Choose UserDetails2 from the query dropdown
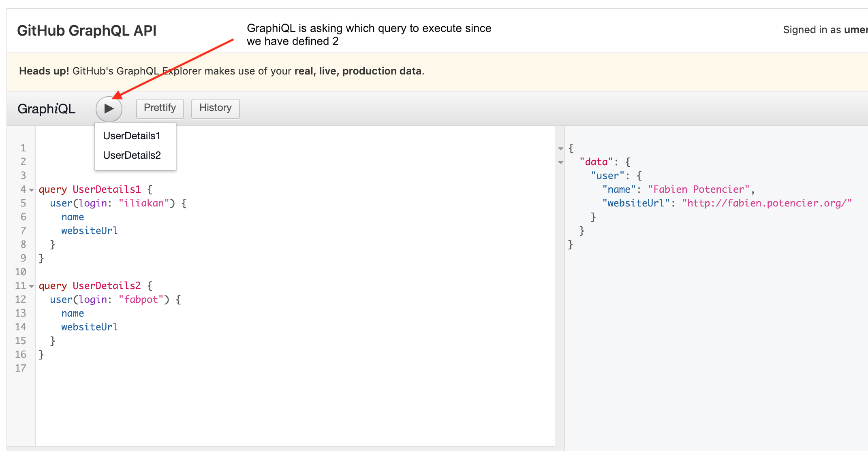Screen dimensions: 868x451 click(x=132, y=155)
